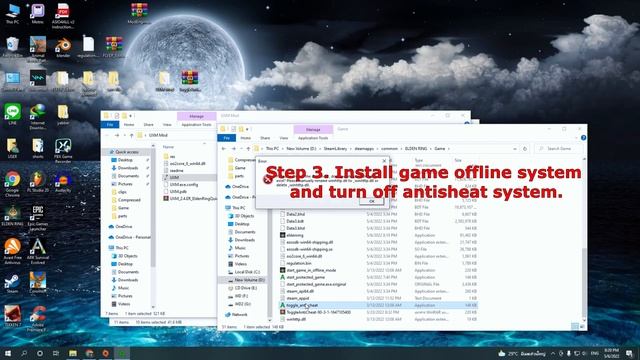Open address bar history dropdown in Game window

coord(515,149)
